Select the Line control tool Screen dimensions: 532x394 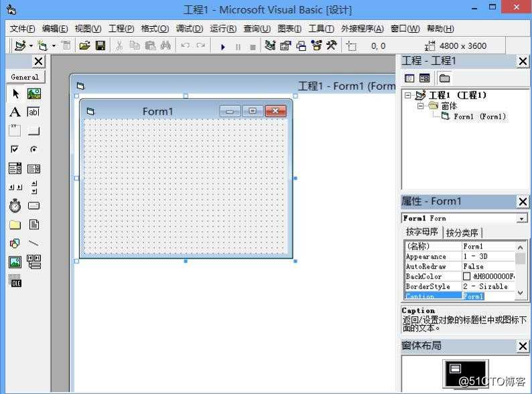tap(34, 243)
